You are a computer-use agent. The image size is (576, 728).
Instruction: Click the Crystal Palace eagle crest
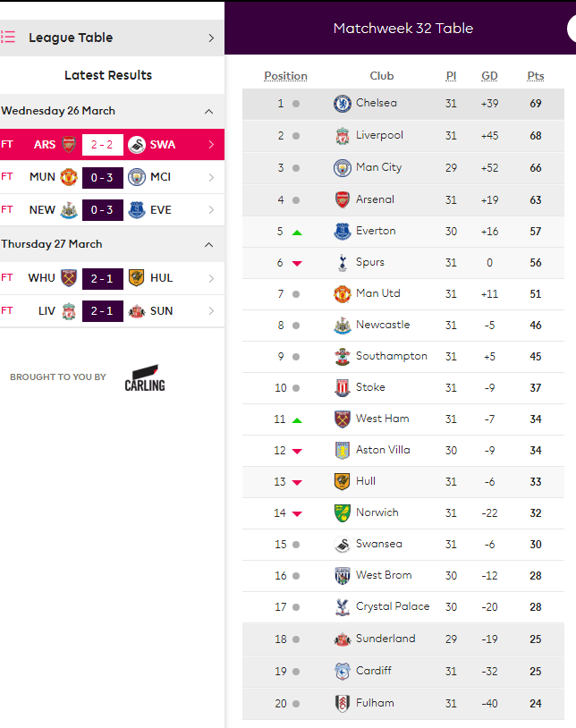pos(343,607)
